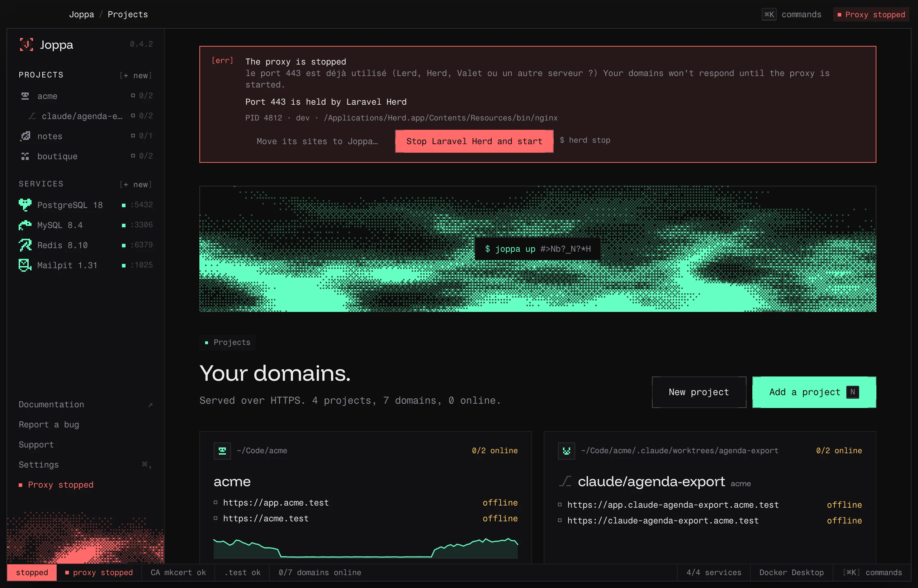918x588 pixels.
Task: Click the external link arrow beside Documentation
Action: (151, 405)
